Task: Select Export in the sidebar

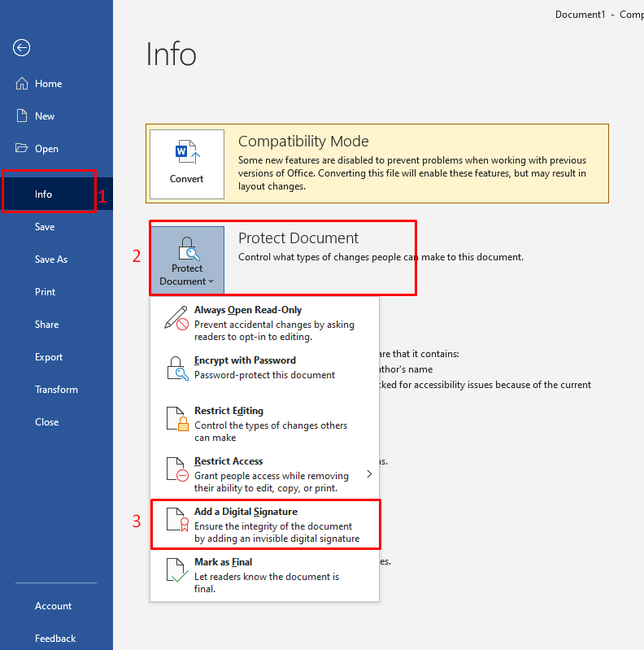Action: click(x=49, y=357)
